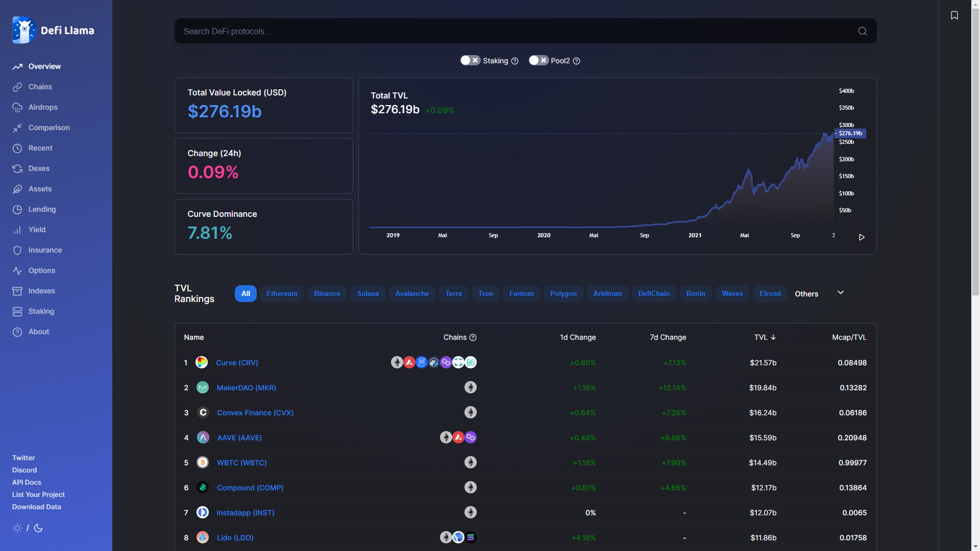Click the chart play arrow button
Screen dimensions: 980x551
(862, 237)
